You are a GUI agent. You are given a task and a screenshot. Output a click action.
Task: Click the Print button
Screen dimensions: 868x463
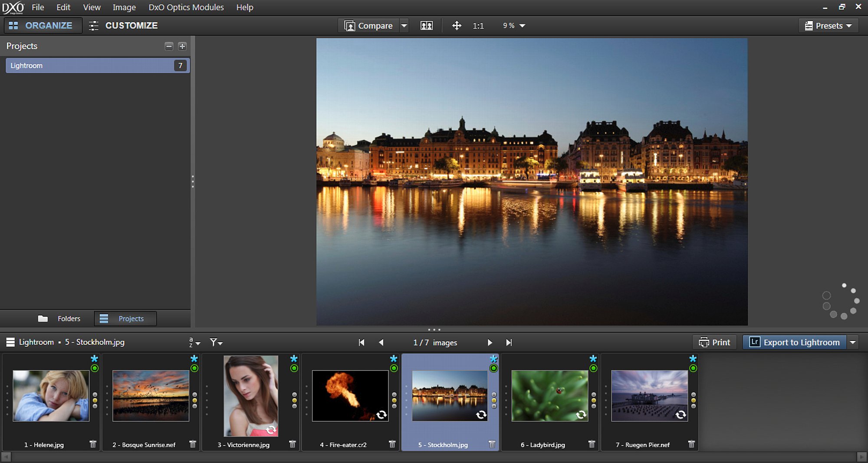714,342
